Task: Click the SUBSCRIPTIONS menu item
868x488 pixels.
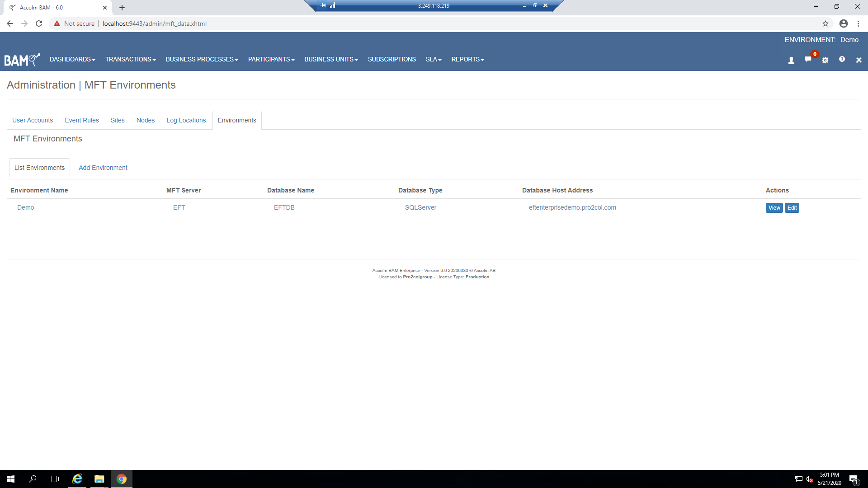Action: pyautogui.click(x=392, y=60)
